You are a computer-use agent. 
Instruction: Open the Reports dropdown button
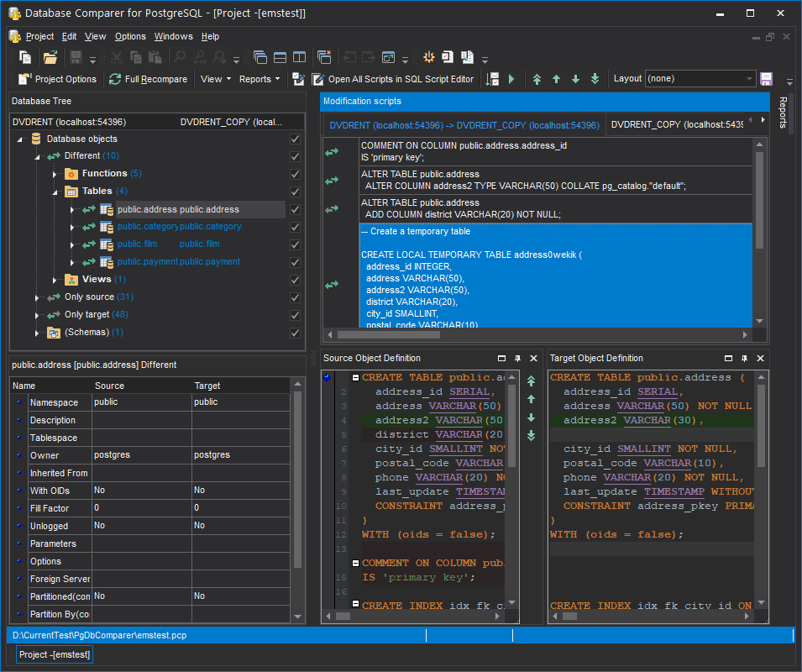tap(259, 79)
